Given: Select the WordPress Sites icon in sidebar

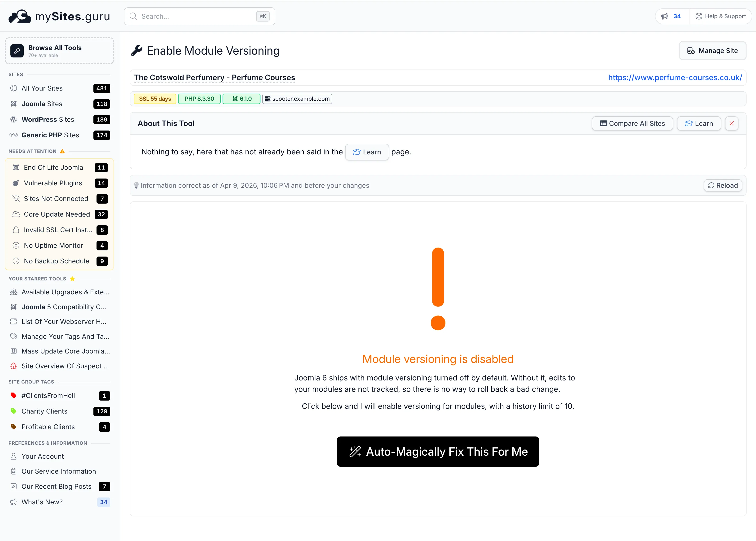Looking at the screenshot, I should pos(13,119).
